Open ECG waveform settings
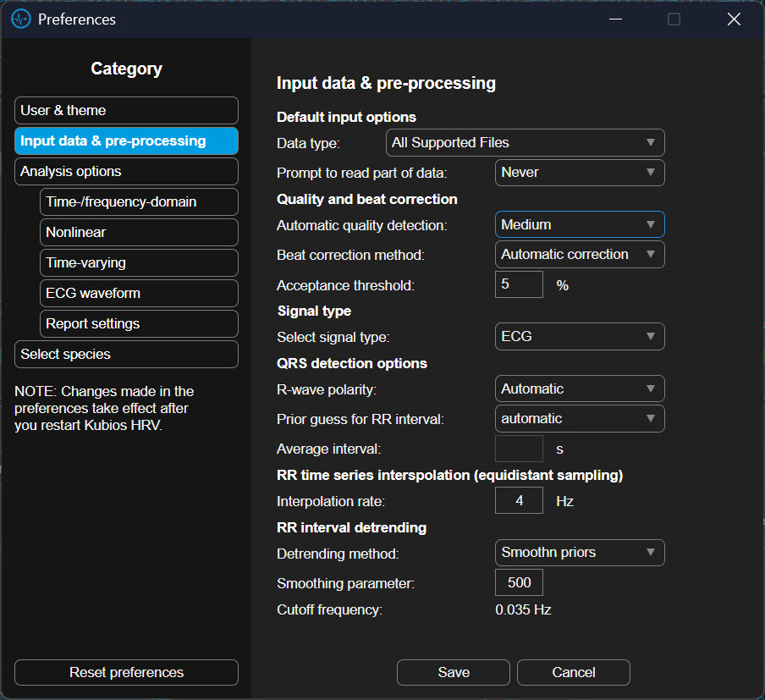This screenshot has height=700, width=765. point(139,294)
